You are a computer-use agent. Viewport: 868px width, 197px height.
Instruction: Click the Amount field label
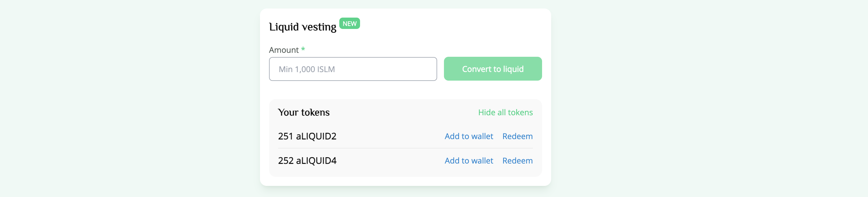coord(284,50)
